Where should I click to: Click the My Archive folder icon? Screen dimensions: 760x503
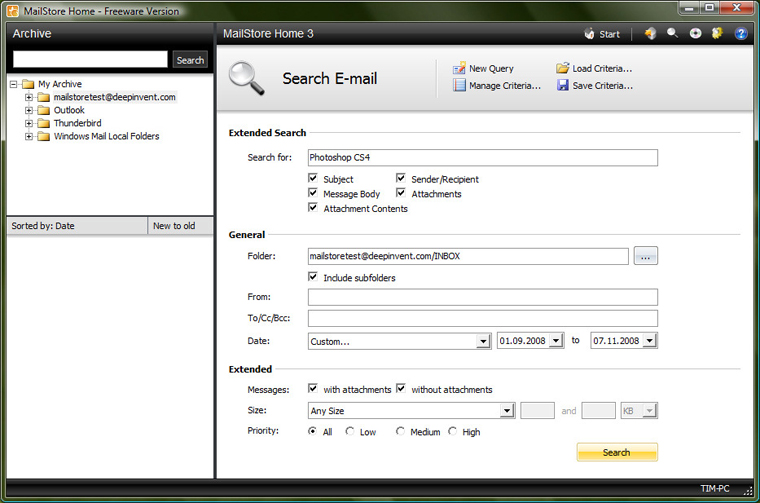(x=28, y=84)
